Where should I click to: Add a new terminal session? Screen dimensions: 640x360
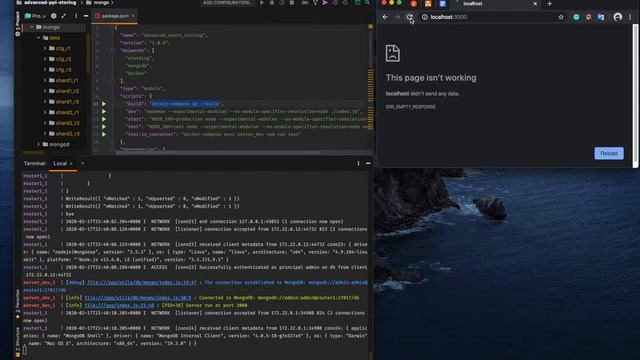click(82, 163)
